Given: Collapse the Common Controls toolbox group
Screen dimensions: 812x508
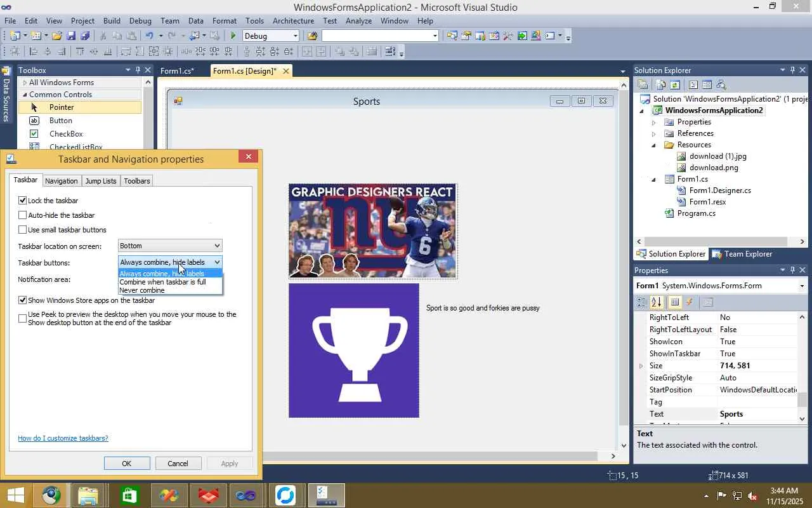Looking at the screenshot, I should pos(25,95).
